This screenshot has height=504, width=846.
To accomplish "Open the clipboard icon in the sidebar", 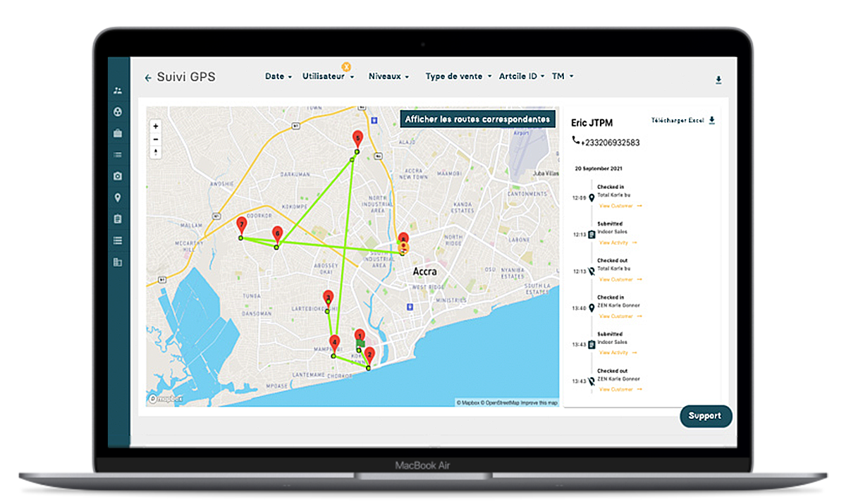I will (x=118, y=219).
